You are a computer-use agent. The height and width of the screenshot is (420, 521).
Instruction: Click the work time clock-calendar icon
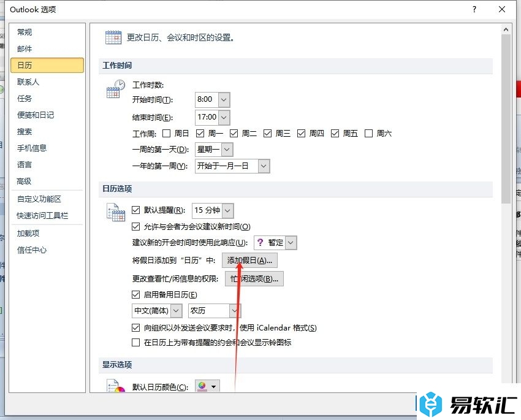point(116,89)
